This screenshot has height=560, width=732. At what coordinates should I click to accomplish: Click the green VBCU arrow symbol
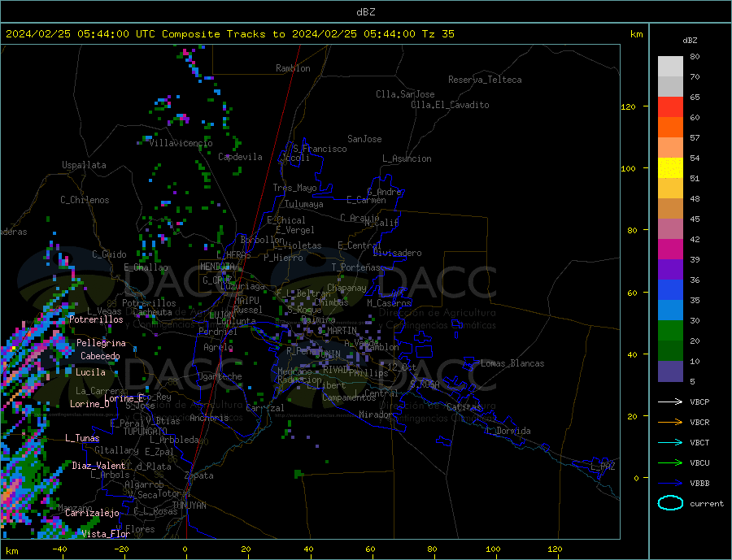point(670,463)
